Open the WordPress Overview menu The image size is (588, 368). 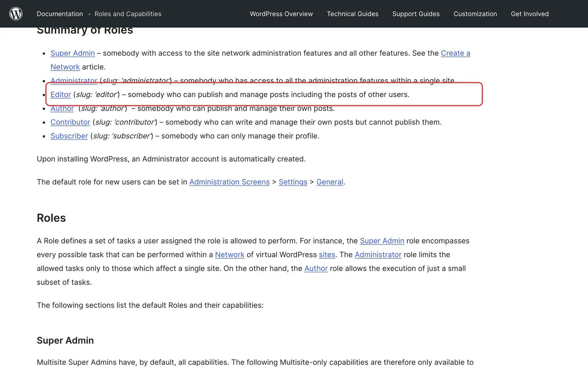pos(282,14)
